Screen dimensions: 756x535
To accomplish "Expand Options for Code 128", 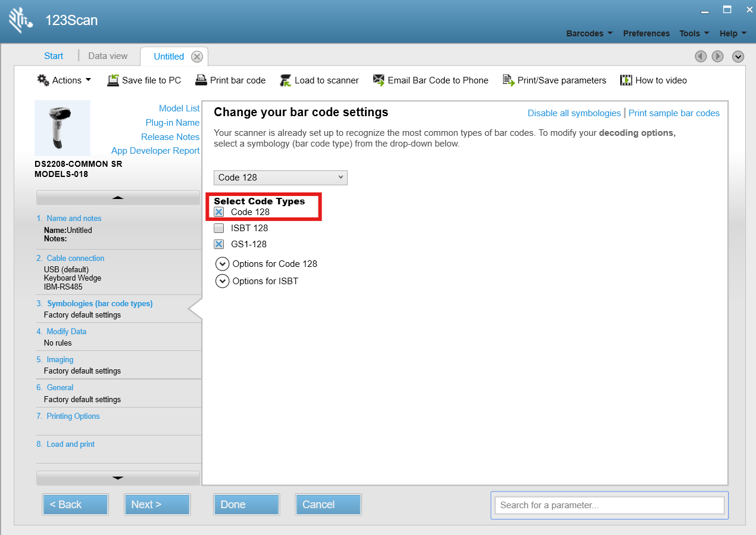I will tap(223, 264).
